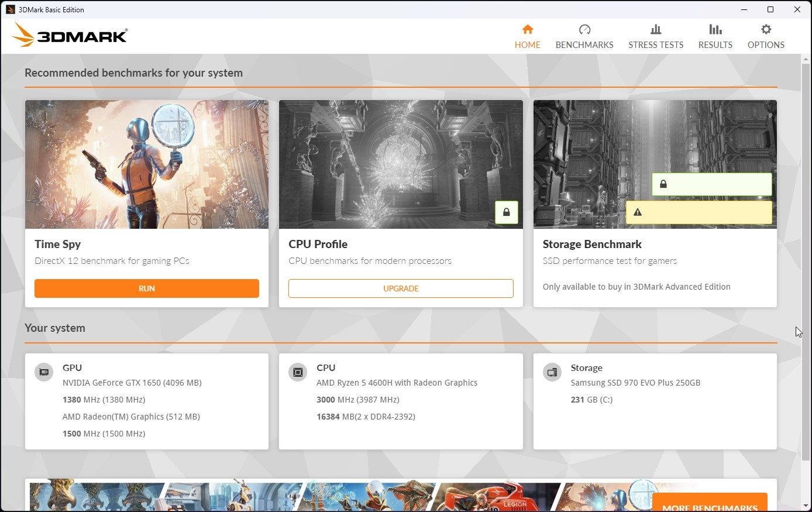The height and width of the screenshot is (512, 812).
Task: Click 'AMD Ryzen 5 4600H with Radeon Graphics'
Action: coord(397,383)
